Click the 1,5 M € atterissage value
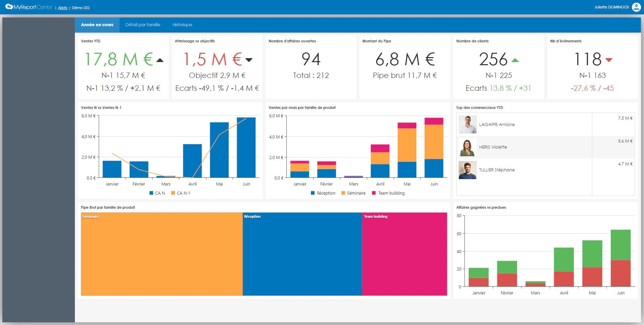 click(x=213, y=59)
